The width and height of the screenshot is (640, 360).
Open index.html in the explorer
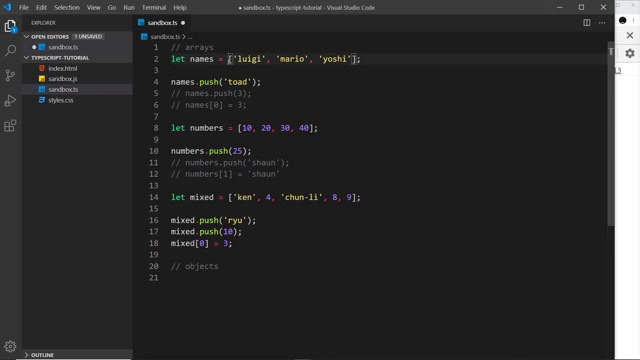coord(62,69)
